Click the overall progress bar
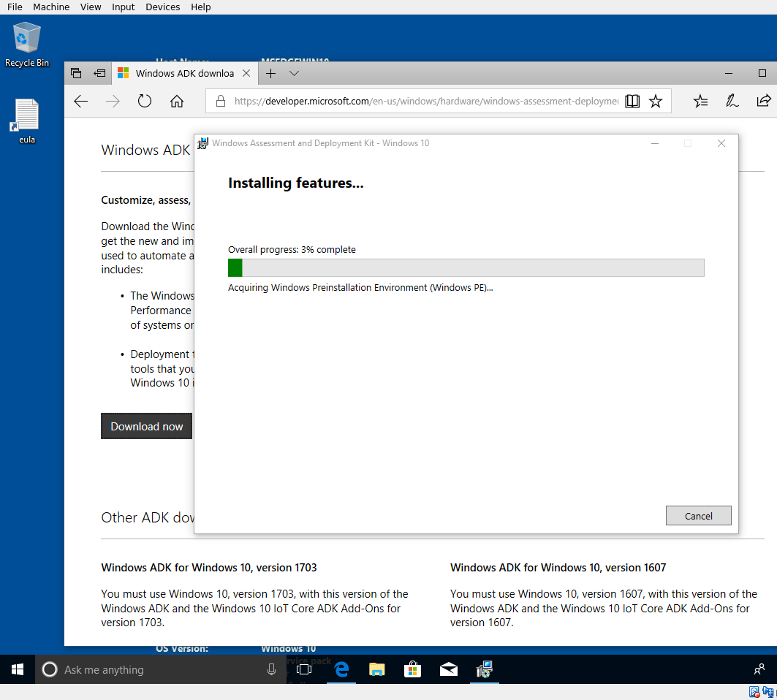Screen dimensions: 777x700 click(466, 267)
